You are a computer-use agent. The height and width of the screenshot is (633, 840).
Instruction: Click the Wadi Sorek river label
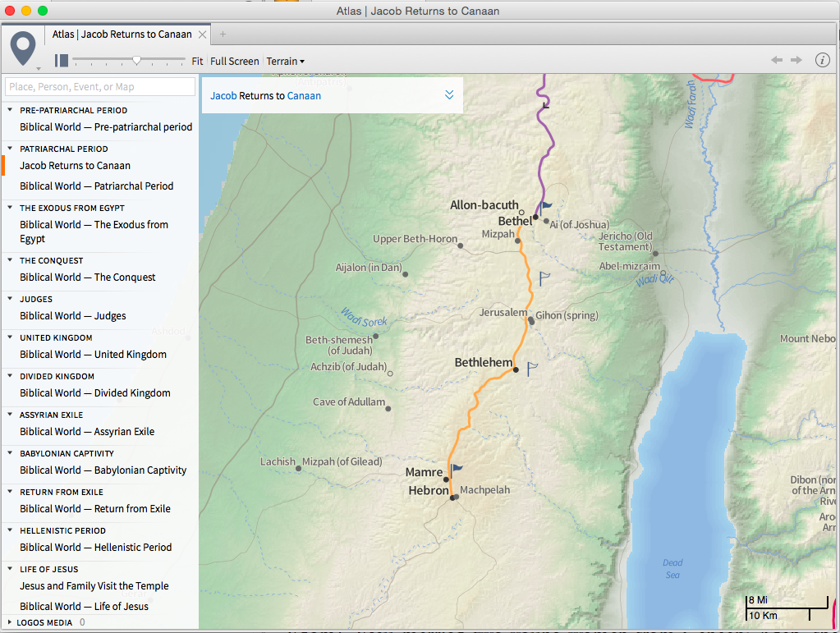pyautogui.click(x=364, y=317)
